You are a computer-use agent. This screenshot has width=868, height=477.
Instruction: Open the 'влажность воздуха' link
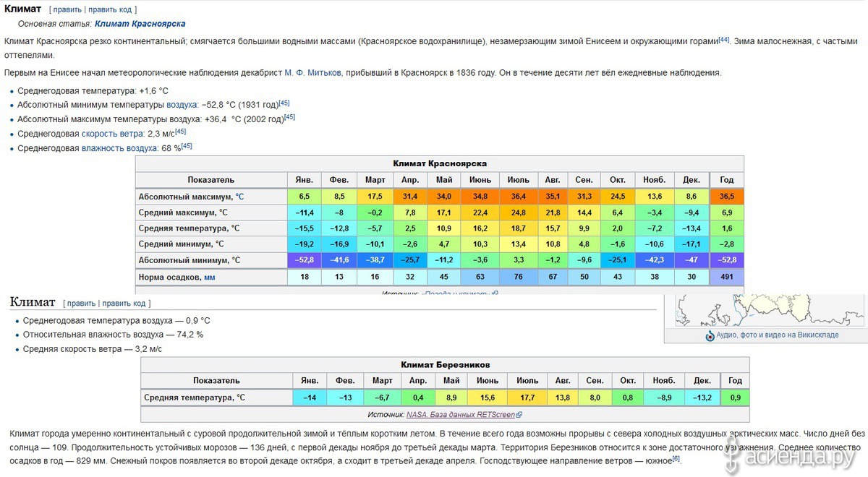[119, 148]
